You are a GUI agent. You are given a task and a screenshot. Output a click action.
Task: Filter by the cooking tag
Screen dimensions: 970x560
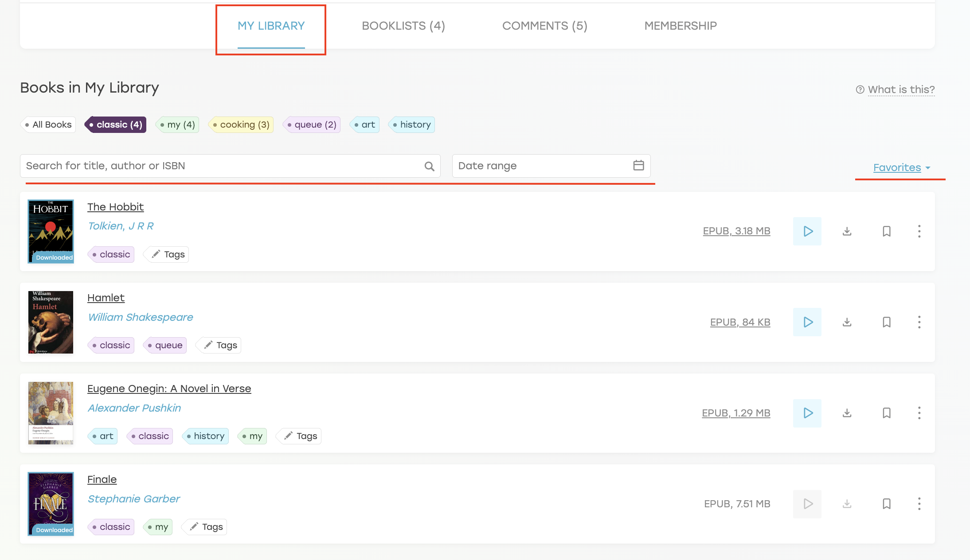[241, 124]
